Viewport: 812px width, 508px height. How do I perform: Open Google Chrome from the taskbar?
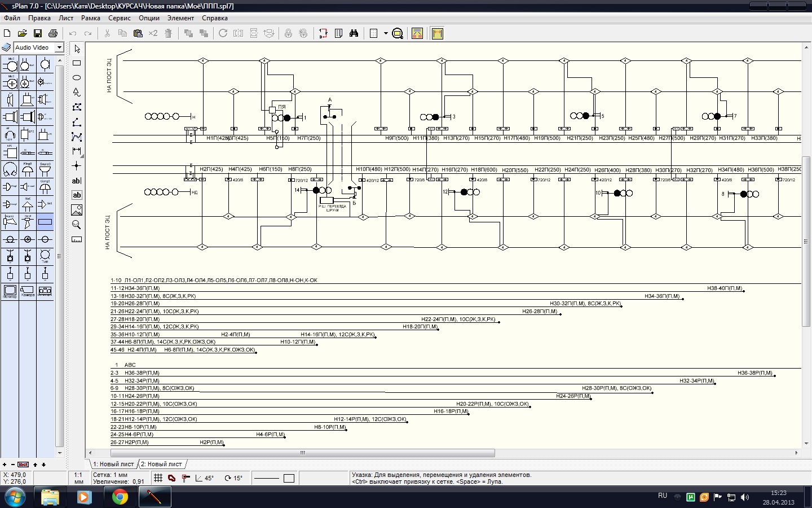(x=120, y=497)
